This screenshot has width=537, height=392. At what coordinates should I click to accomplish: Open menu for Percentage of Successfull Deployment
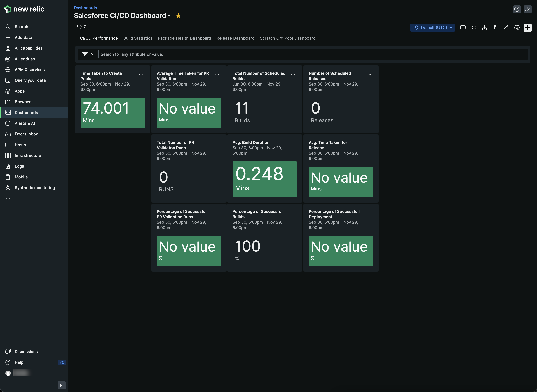369,213
